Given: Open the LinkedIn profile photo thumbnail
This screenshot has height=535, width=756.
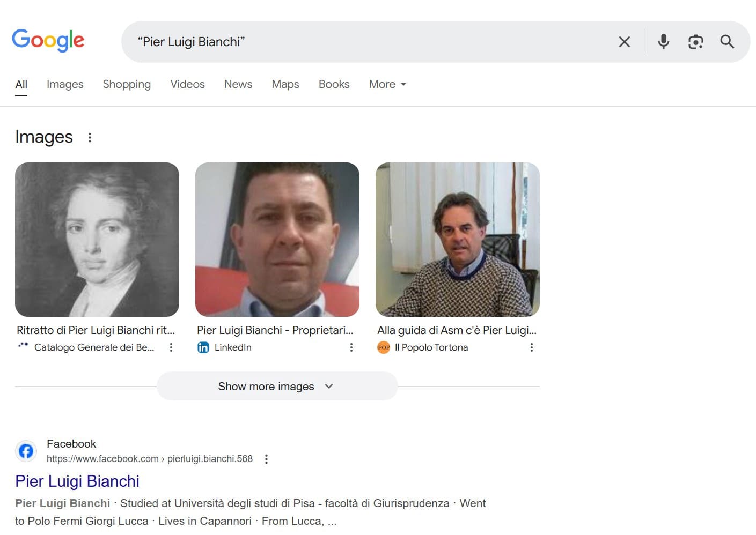Looking at the screenshot, I should 277,240.
